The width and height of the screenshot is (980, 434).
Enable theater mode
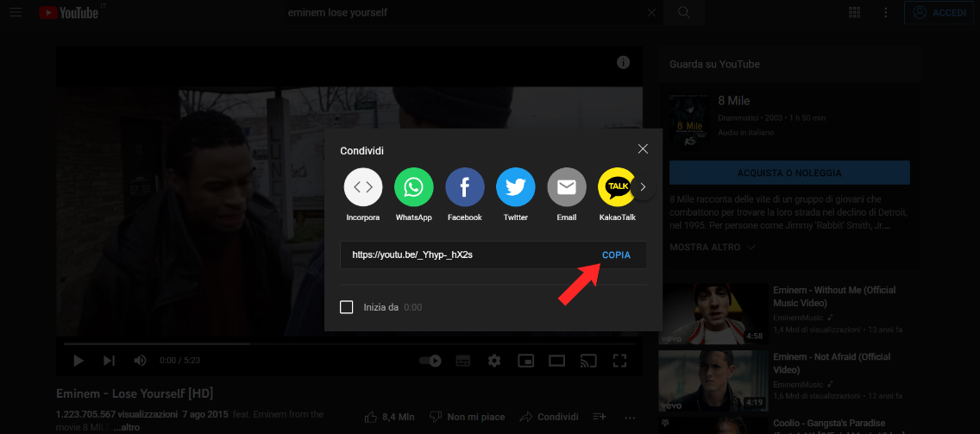[x=557, y=360]
